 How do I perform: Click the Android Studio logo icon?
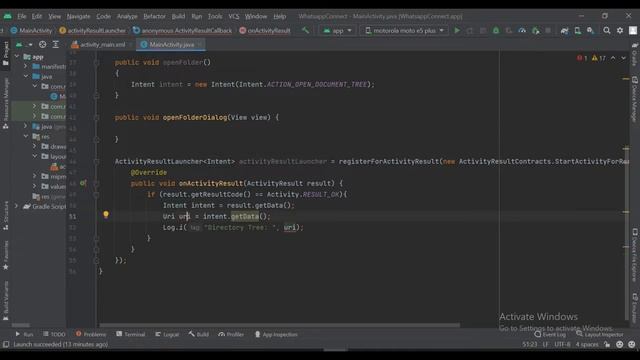pyautogui.click(x=7, y=16)
